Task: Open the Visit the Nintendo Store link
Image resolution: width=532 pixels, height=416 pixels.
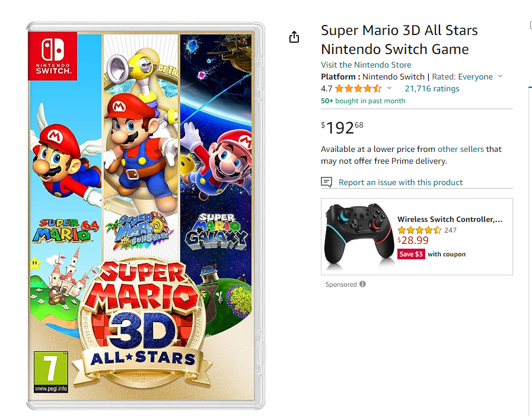Action: pos(366,65)
